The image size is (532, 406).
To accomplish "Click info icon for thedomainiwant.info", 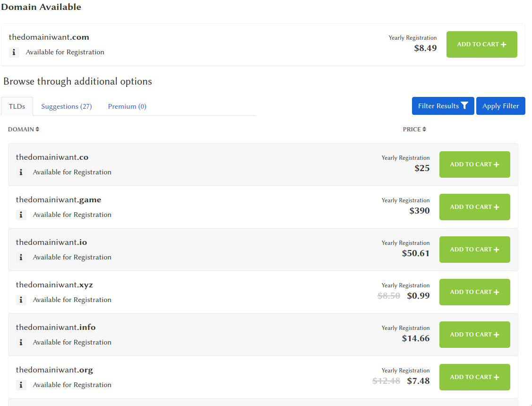I will click(x=21, y=343).
